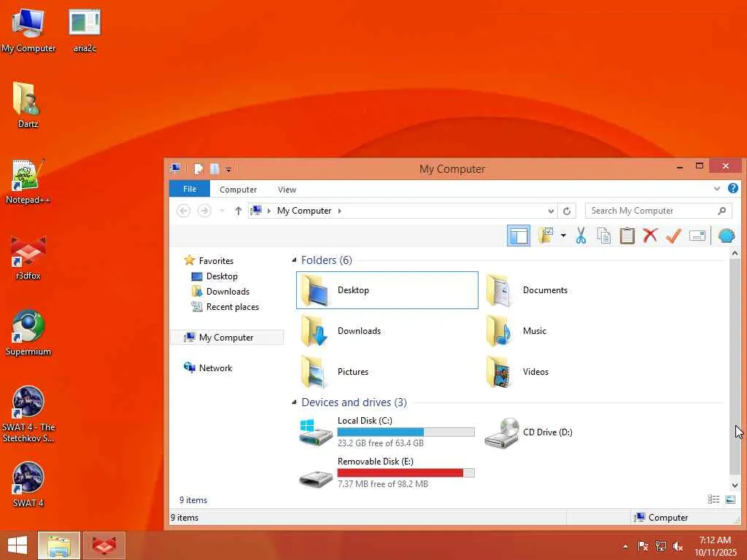The image size is (747, 560).
Task: Toggle the navigation pane toolbar button
Action: [519, 236]
